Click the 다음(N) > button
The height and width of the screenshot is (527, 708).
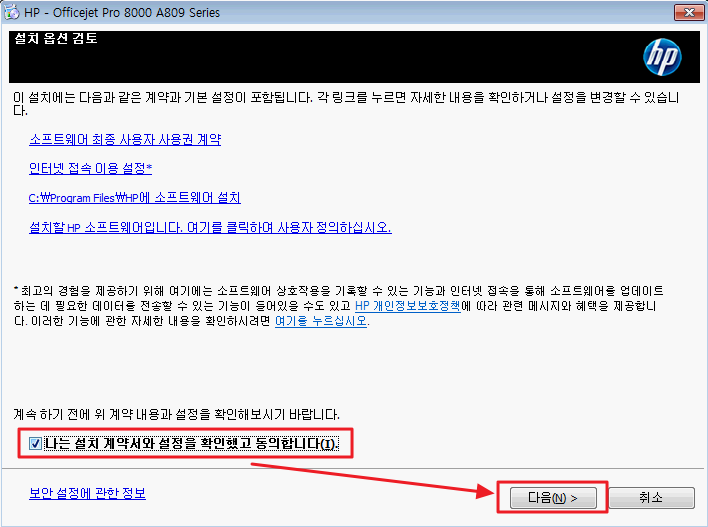click(553, 498)
